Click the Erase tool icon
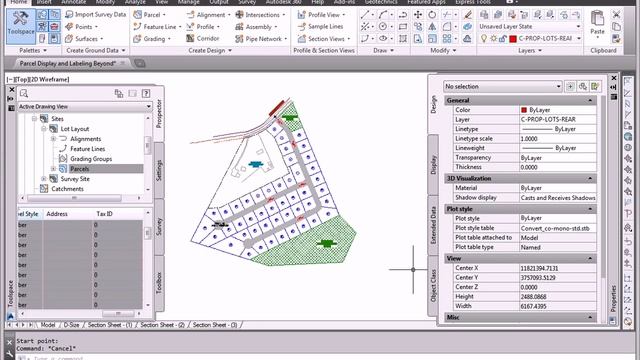 467,15
